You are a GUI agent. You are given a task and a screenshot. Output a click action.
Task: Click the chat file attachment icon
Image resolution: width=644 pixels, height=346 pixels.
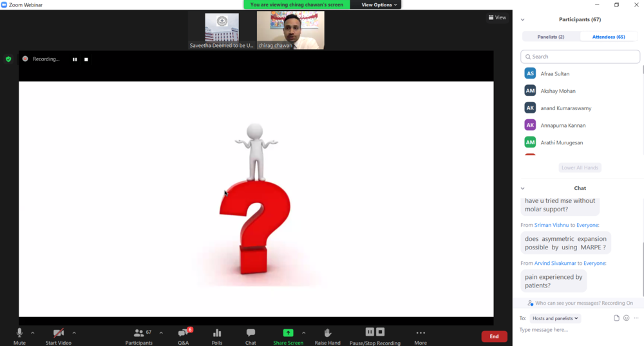click(616, 318)
